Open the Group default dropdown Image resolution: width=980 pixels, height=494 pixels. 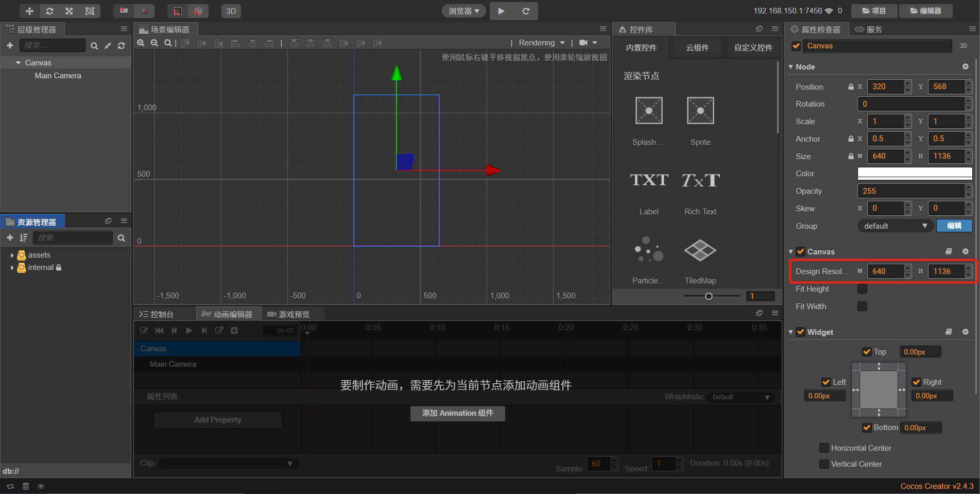(895, 226)
